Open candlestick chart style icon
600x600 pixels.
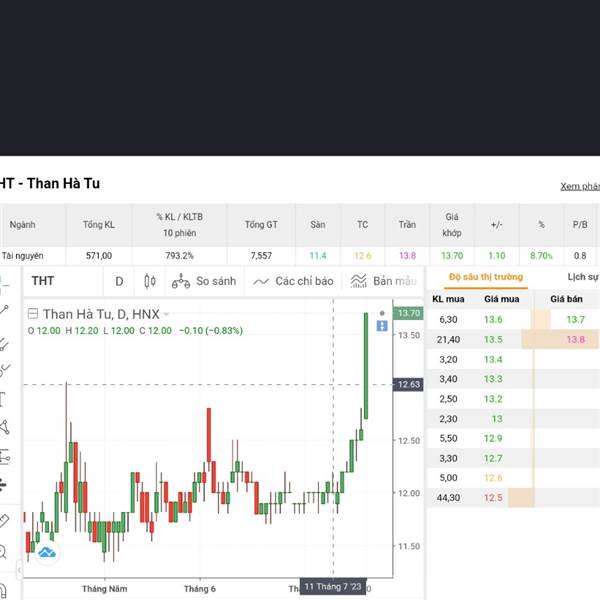click(150, 281)
